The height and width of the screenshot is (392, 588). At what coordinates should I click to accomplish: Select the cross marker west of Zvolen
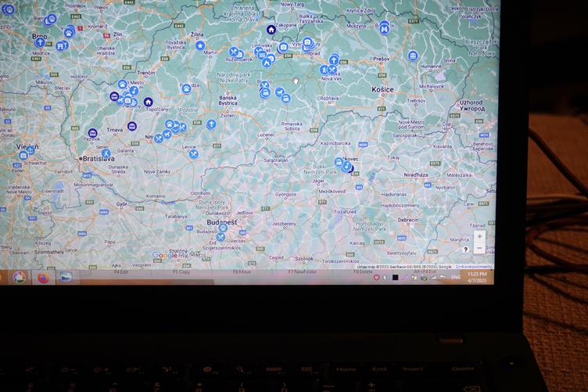[x=211, y=124]
